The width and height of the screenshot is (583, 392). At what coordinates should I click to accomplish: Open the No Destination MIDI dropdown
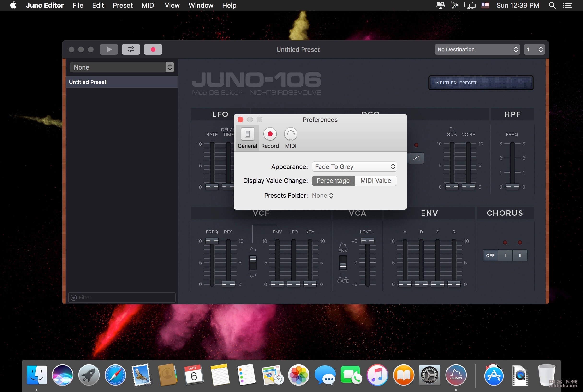click(x=477, y=49)
